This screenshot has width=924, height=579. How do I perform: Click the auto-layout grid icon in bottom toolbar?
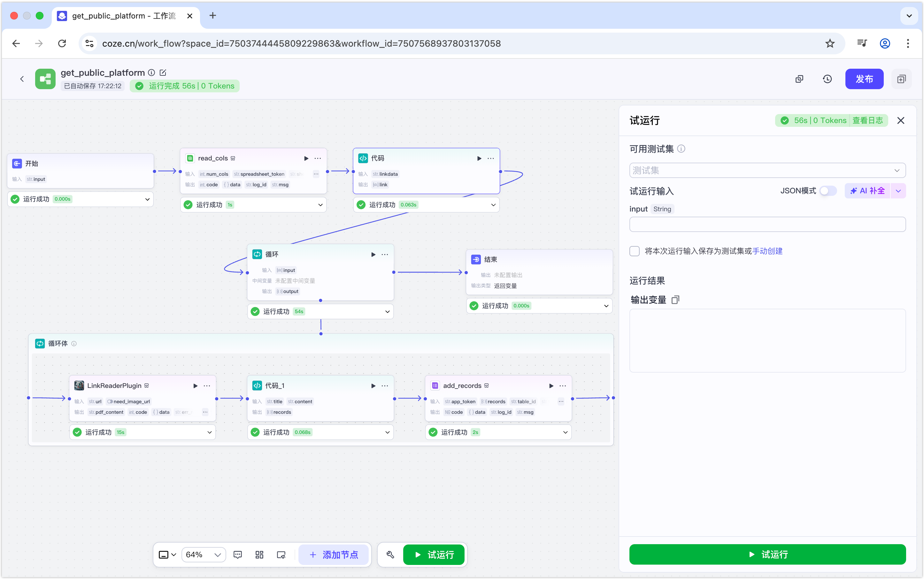pyautogui.click(x=259, y=554)
